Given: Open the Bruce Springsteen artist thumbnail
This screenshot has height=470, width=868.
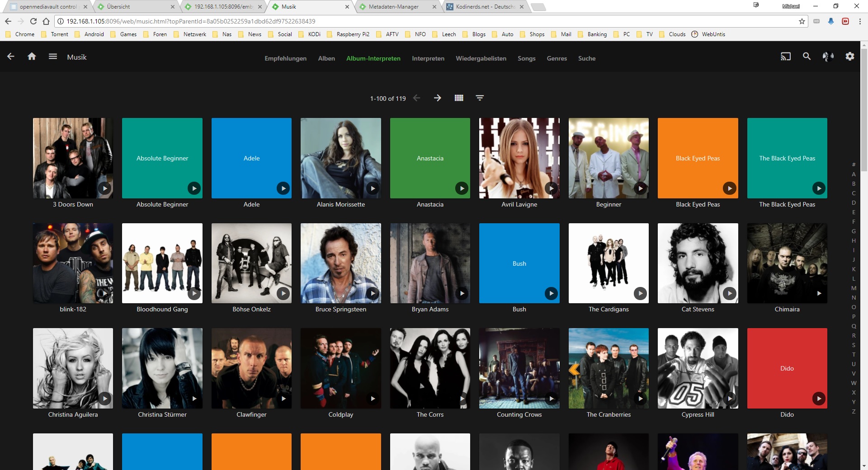Looking at the screenshot, I should (341, 263).
